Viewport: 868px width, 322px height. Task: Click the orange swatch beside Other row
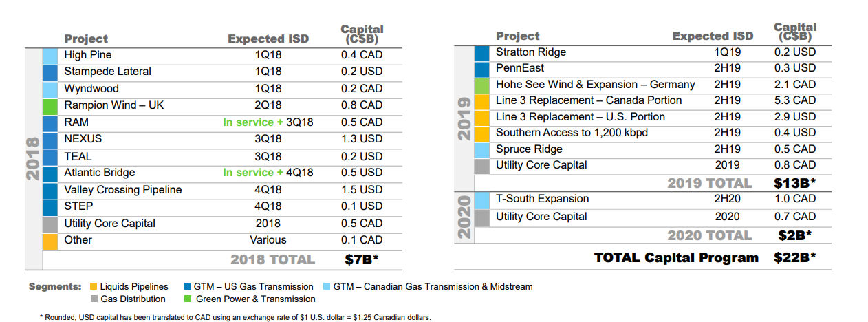pos(50,241)
